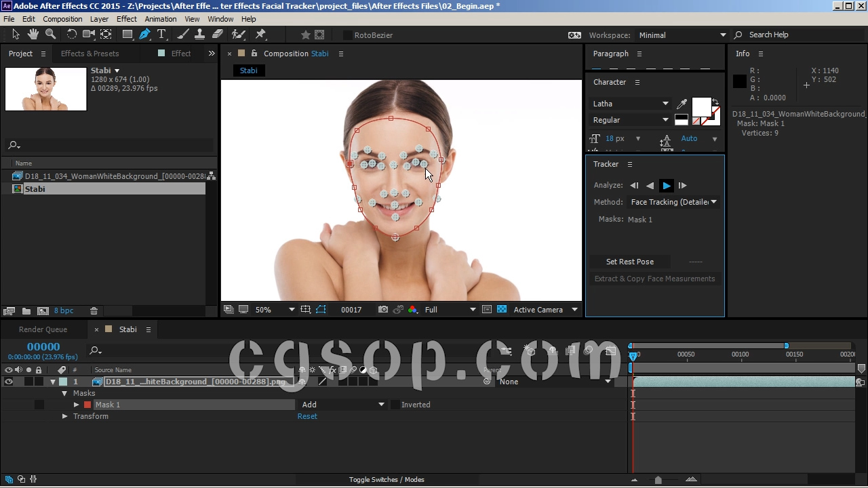868x488 pixels.
Task: Select the Rotation tool
Action: pyautogui.click(x=71, y=35)
